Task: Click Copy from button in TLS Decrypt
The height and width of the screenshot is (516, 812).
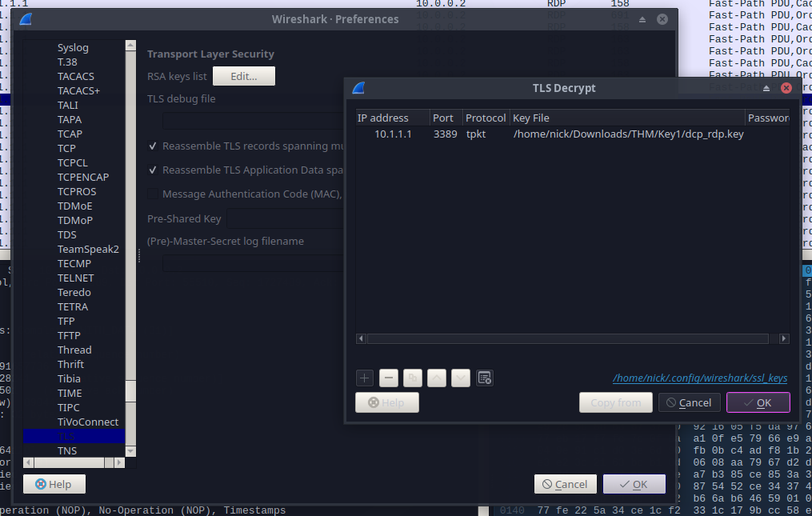Action: 616,402
